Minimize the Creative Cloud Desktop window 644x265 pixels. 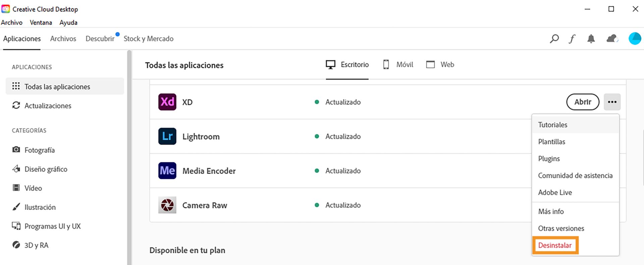click(587, 9)
